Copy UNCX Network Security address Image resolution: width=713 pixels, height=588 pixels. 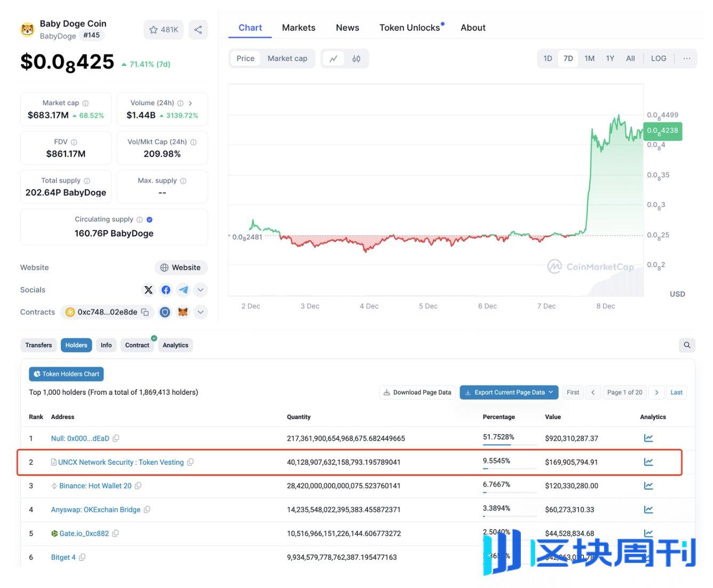(191, 462)
